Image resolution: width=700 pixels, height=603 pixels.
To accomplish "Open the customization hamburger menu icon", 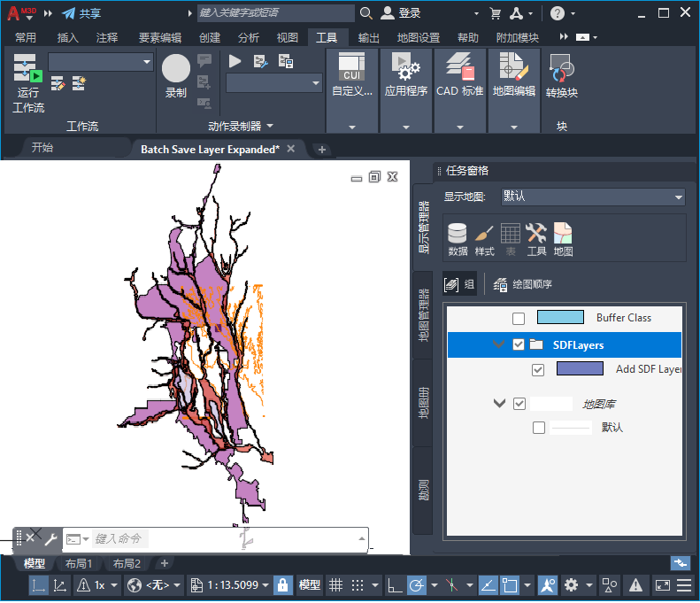I will pyautogui.click(x=684, y=585).
